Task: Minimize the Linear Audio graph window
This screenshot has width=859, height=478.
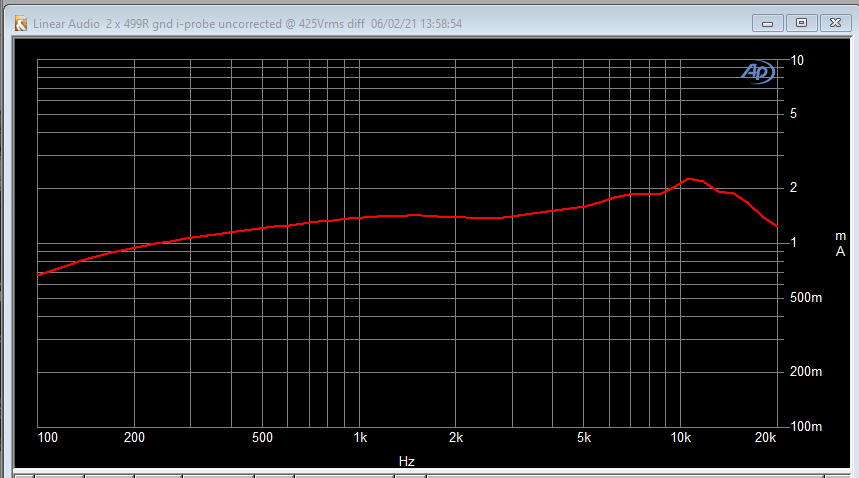Action: pos(768,23)
